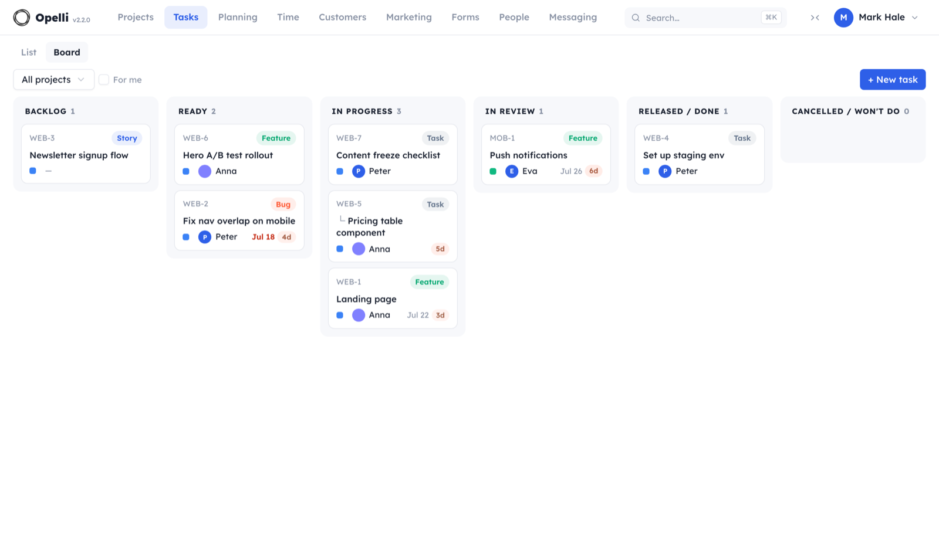This screenshot has height=560, width=939.
Task: Click the MOB-1 task ID
Action: (x=502, y=138)
